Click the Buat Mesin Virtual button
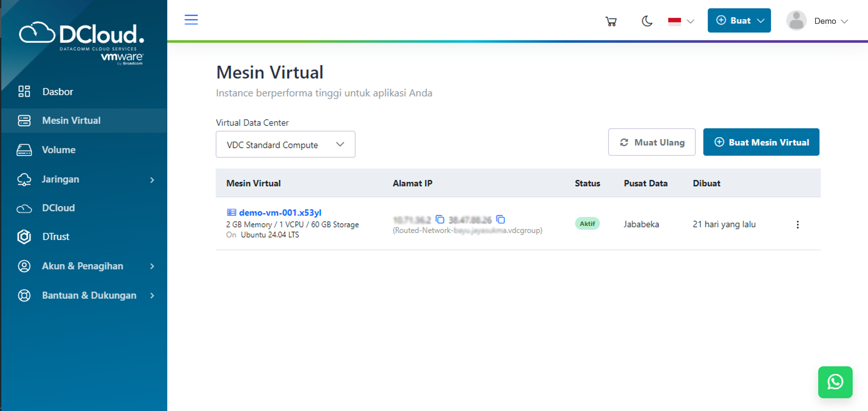 (x=761, y=142)
